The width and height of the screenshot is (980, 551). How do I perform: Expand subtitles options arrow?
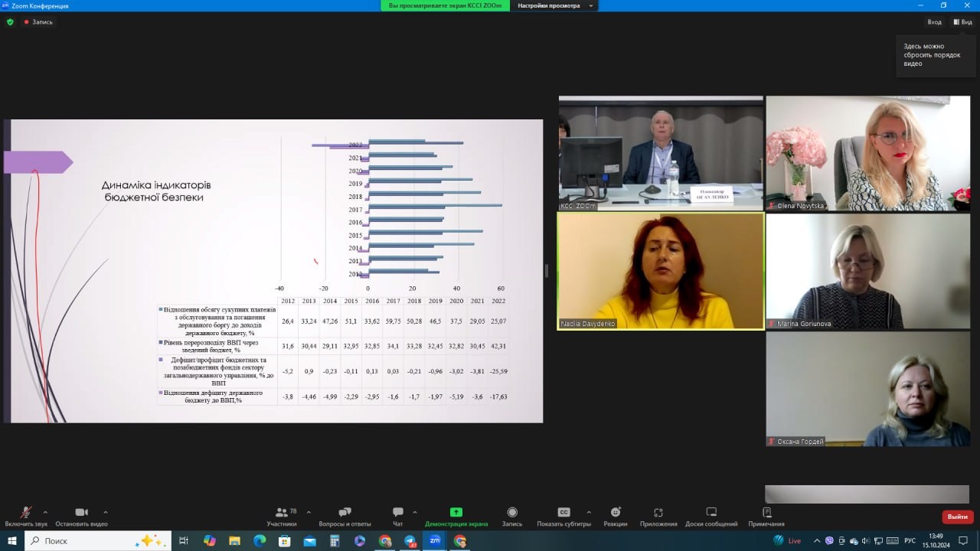click(x=588, y=512)
